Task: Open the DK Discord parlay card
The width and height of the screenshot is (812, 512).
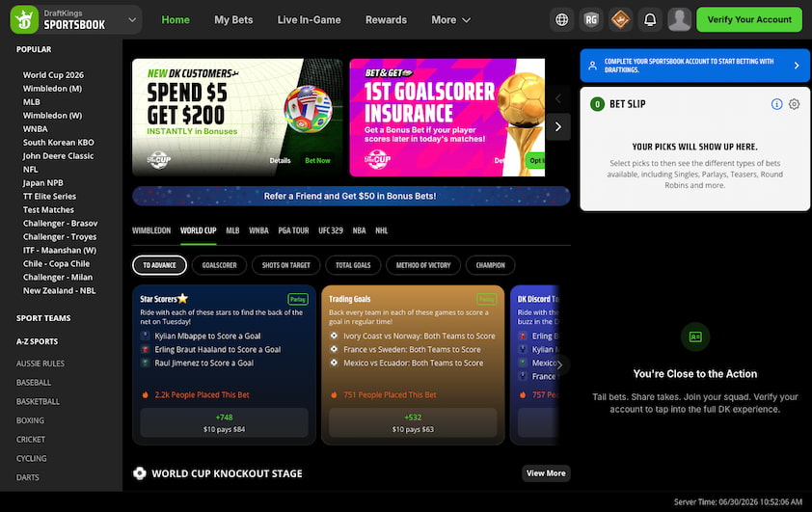Action: (x=535, y=365)
